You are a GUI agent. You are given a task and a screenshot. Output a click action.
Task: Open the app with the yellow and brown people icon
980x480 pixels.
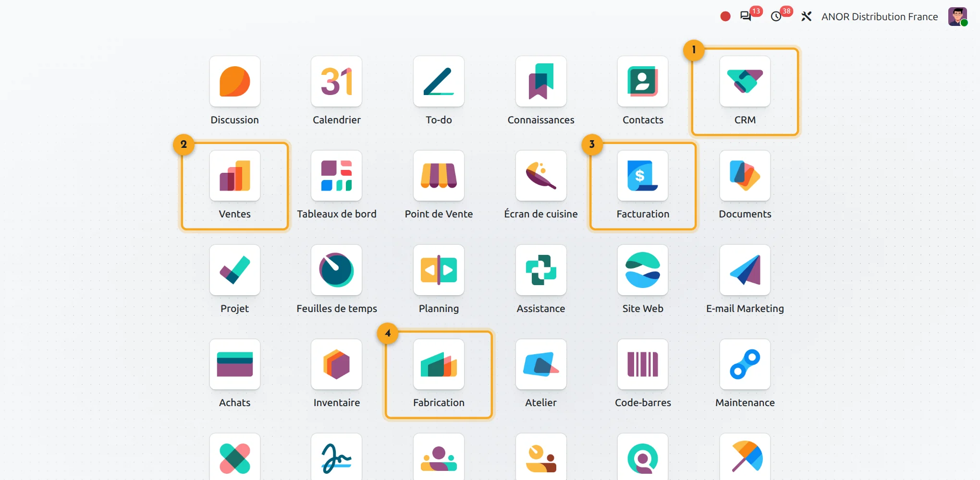tap(541, 457)
